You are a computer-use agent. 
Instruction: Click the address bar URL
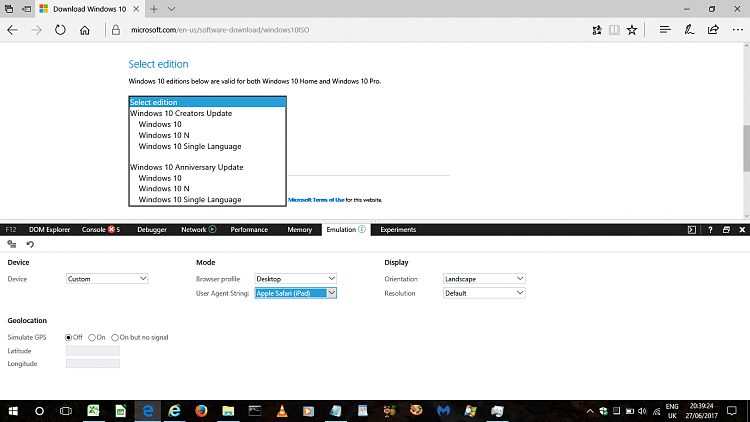(x=220, y=30)
